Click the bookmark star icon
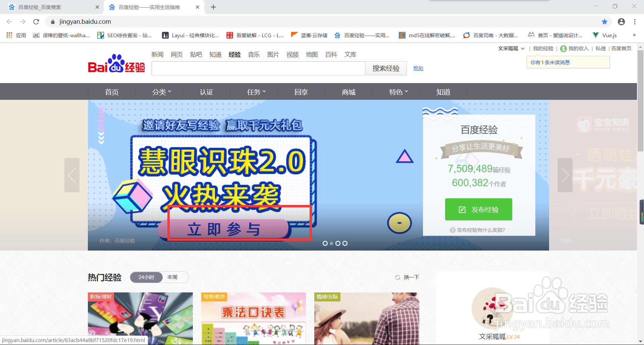The width and height of the screenshot is (644, 345). point(604,21)
